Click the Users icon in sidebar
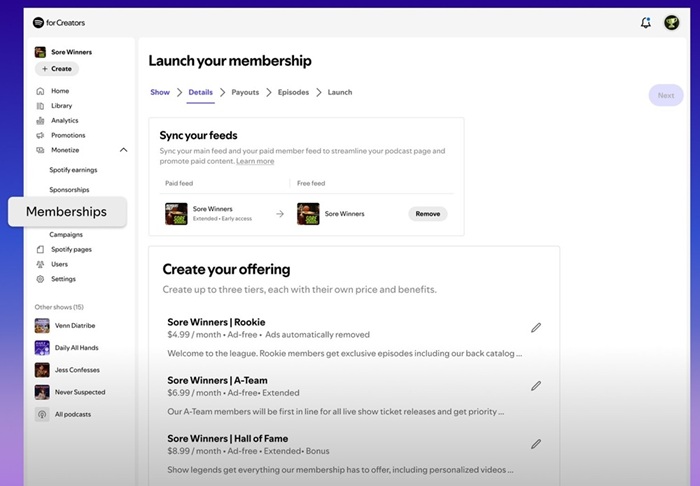The width and height of the screenshot is (700, 486). coord(40,264)
